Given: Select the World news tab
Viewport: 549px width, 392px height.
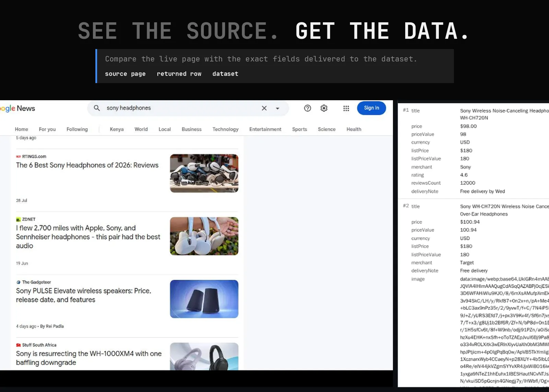Looking at the screenshot, I should [141, 129].
